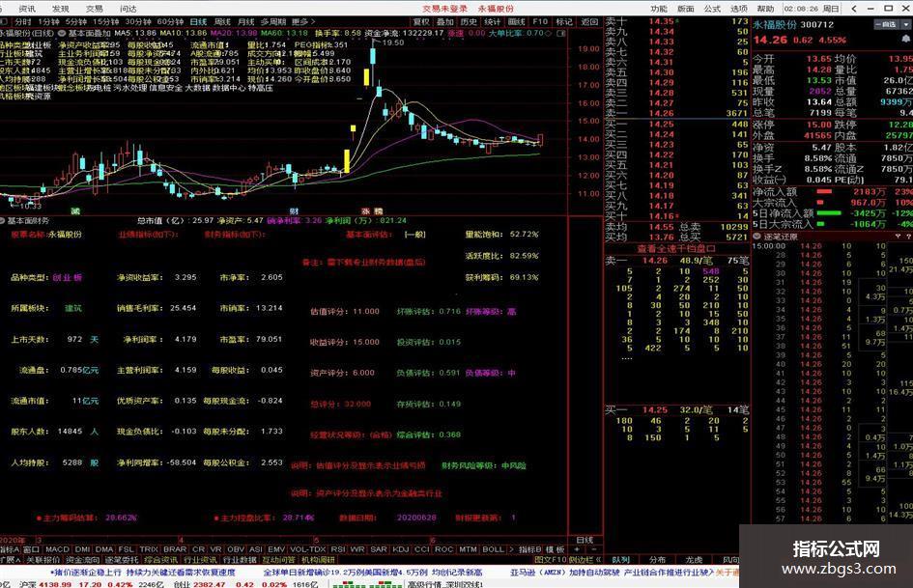This screenshot has width=913, height=588.
Task: Open dropdown at 逐笔还原 panel right
Action: coord(898,237)
